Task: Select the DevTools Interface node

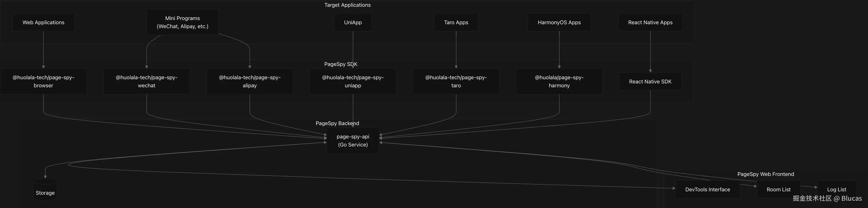Action: click(x=708, y=189)
